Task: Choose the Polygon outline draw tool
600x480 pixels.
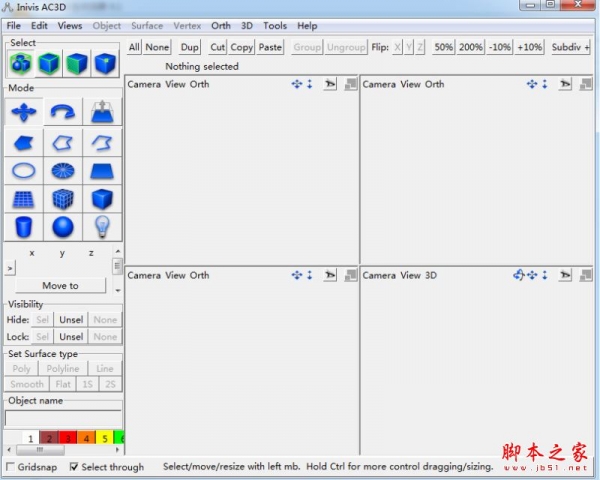Action: [63, 143]
